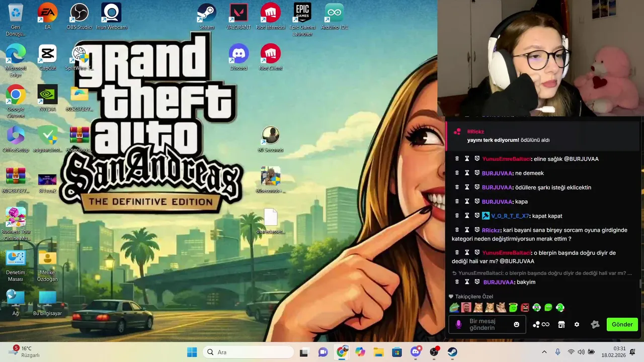Jump to replied message from YunusEmreBaltaci
This screenshot has height=362, width=644.
[542, 273]
